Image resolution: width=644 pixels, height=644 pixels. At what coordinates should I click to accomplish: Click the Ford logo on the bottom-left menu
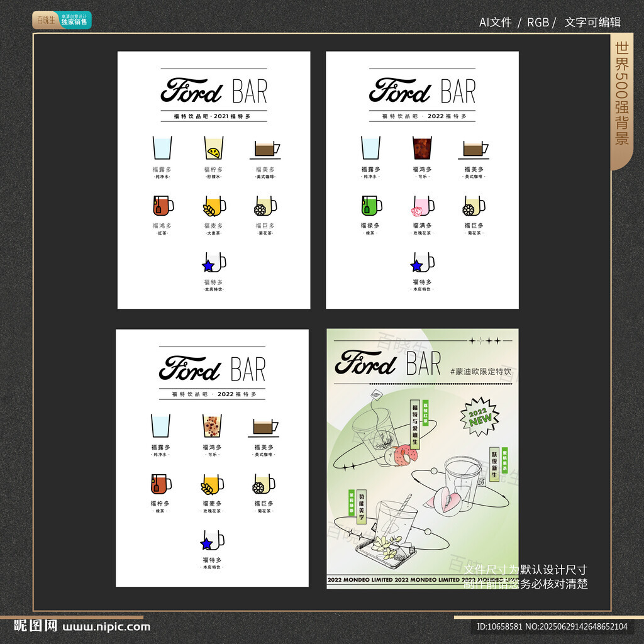pos(190,369)
